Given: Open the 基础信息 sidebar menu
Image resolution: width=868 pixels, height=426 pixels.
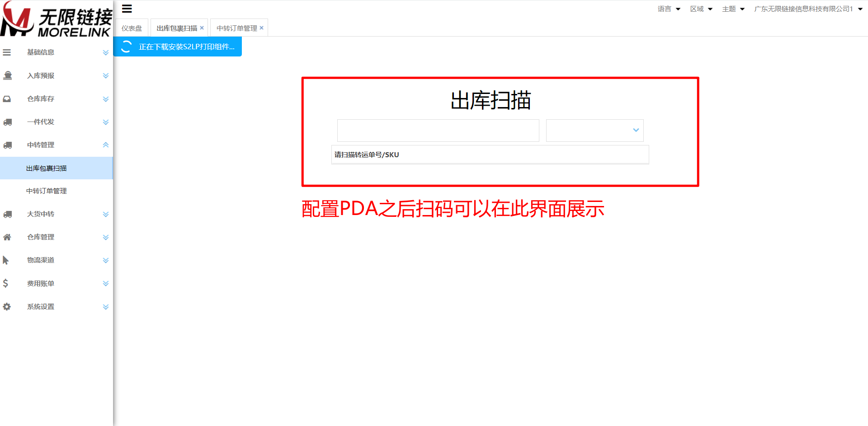Looking at the screenshot, I should (56, 52).
